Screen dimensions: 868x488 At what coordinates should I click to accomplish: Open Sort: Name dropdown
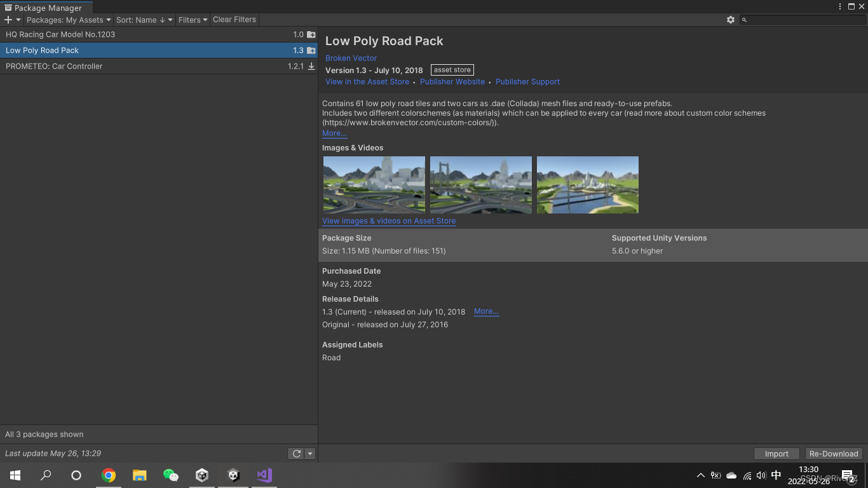[144, 20]
